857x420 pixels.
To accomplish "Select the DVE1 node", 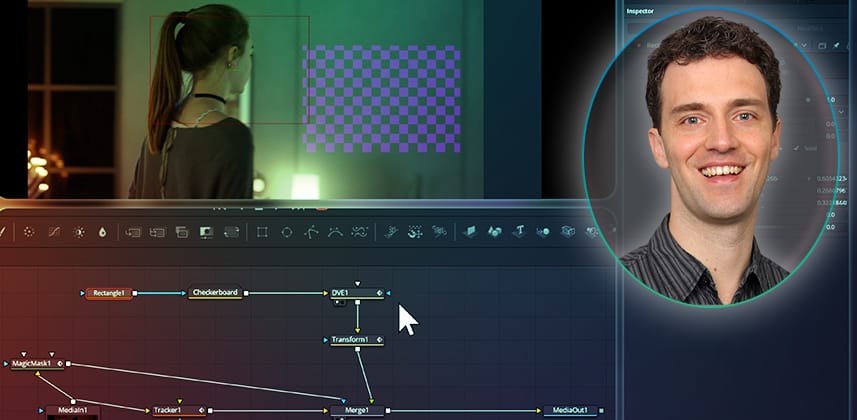I will click(x=357, y=293).
